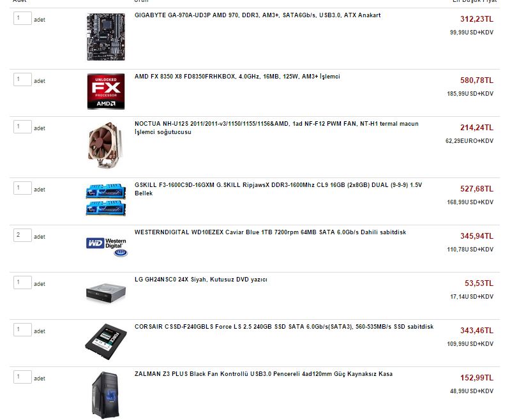Open the CORSAIR Force LS 240GB SSD link
Image resolution: width=512 pixels, height=420 pixels.
tap(284, 327)
